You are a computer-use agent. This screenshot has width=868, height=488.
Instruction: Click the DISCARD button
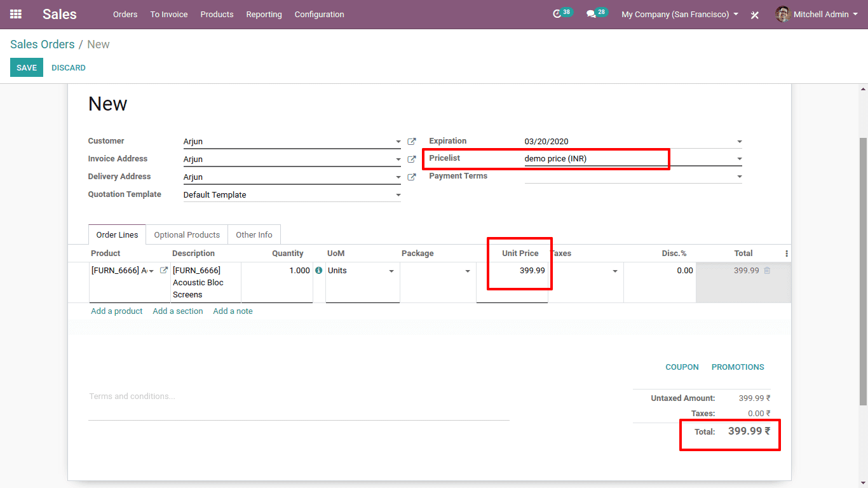tap(69, 67)
